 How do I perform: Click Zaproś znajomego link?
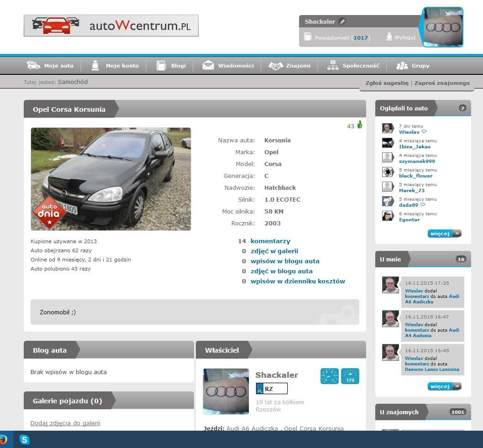[x=442, y=83]
